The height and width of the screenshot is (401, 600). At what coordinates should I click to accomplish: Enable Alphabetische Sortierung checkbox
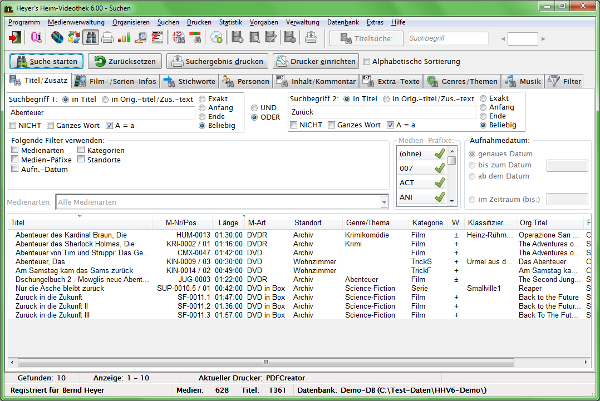(x=367, y=62)
